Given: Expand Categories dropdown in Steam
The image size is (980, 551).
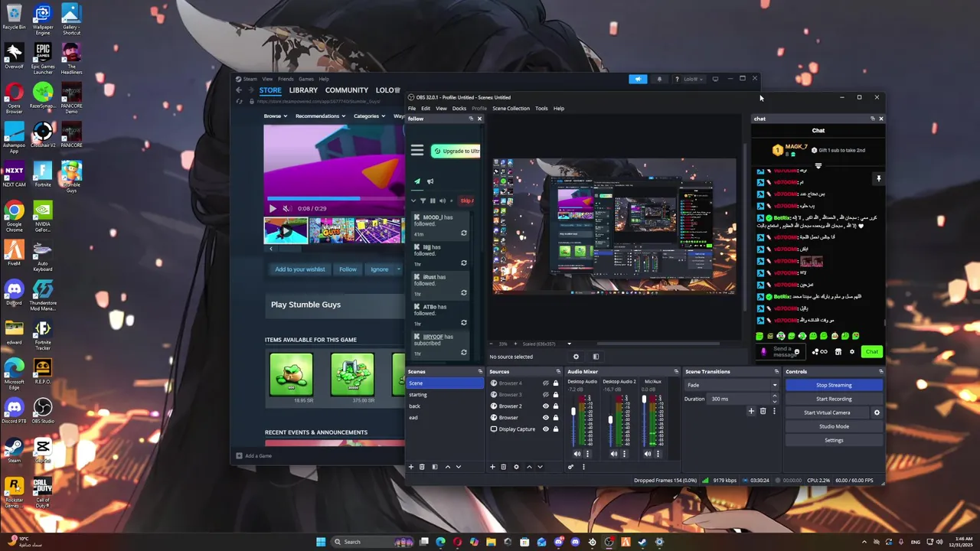Looking at the screenshot, I should click(x=369, y=116).
